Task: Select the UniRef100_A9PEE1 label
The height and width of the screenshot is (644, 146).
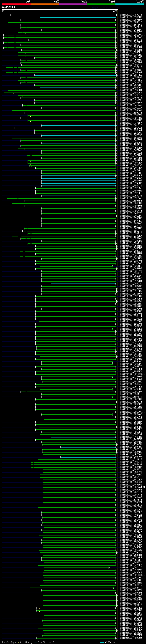Action: click(x=131, y=371)
